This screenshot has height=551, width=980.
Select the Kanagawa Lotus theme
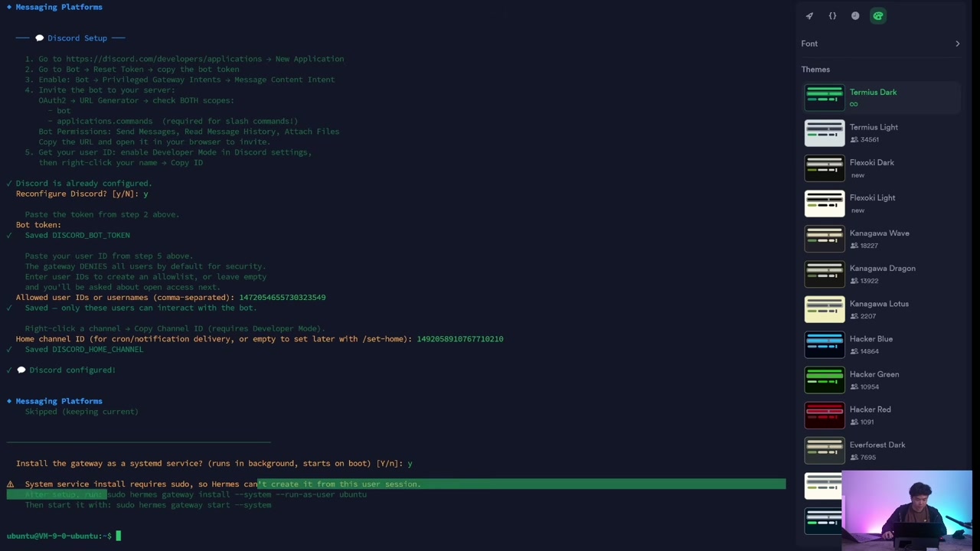coord(880,309)
